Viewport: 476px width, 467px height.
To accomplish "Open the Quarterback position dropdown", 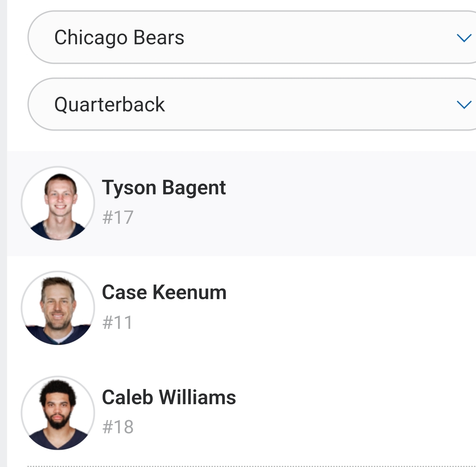I will point(251,104).
